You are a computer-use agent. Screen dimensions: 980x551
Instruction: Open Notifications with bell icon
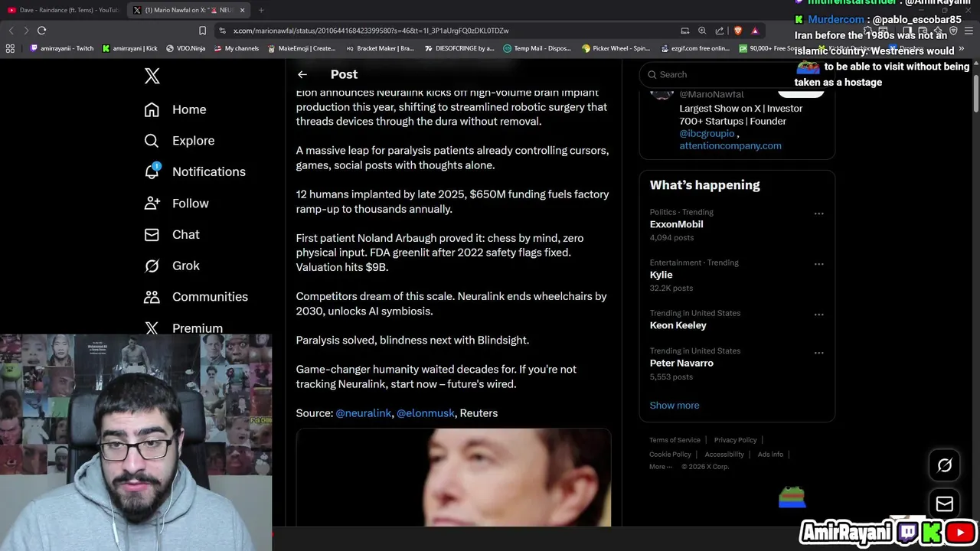coord(194,171)
